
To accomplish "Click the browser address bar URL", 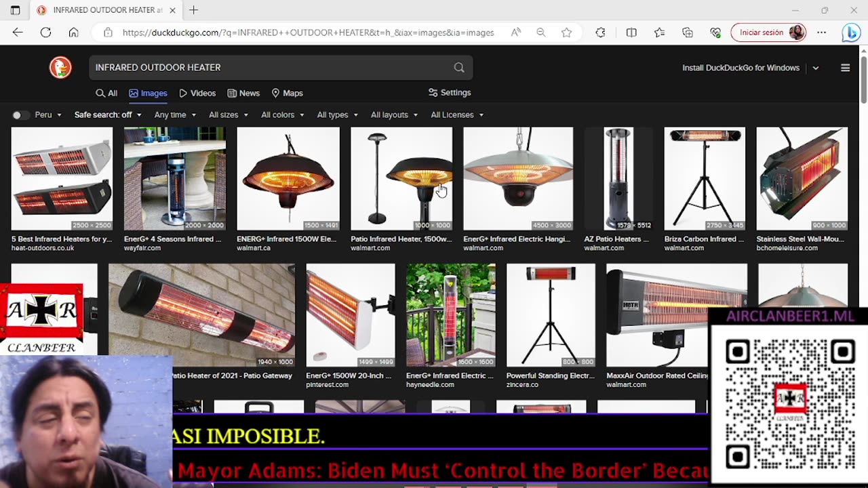I will click(308, 32).
